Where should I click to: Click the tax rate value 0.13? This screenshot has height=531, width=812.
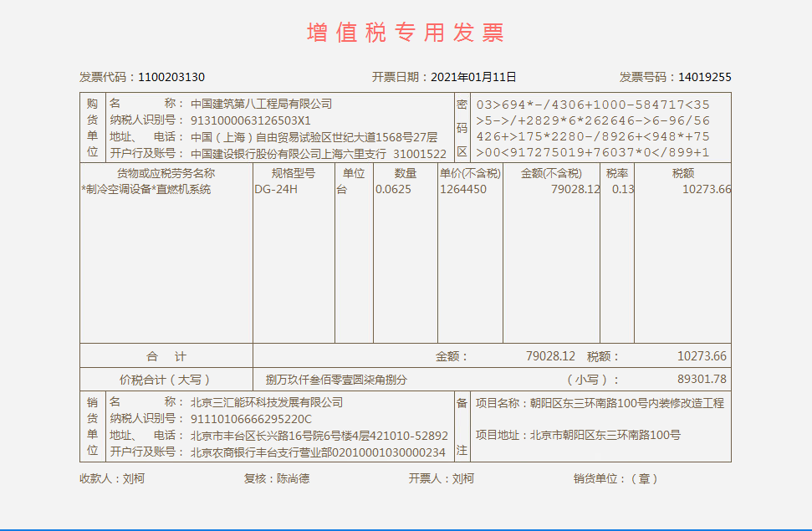623,189
